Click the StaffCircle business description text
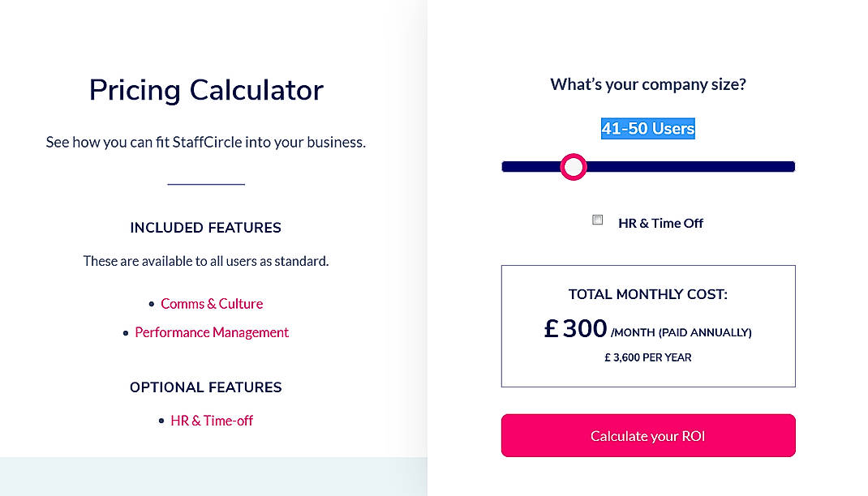The height and width of the screenshot is (496, 868). coord(205,142)
